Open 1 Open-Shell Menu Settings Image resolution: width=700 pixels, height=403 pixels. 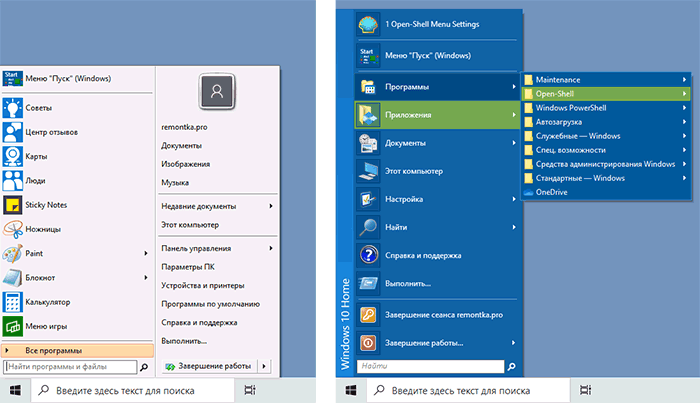pyautogui.click(x=430, y=25)
